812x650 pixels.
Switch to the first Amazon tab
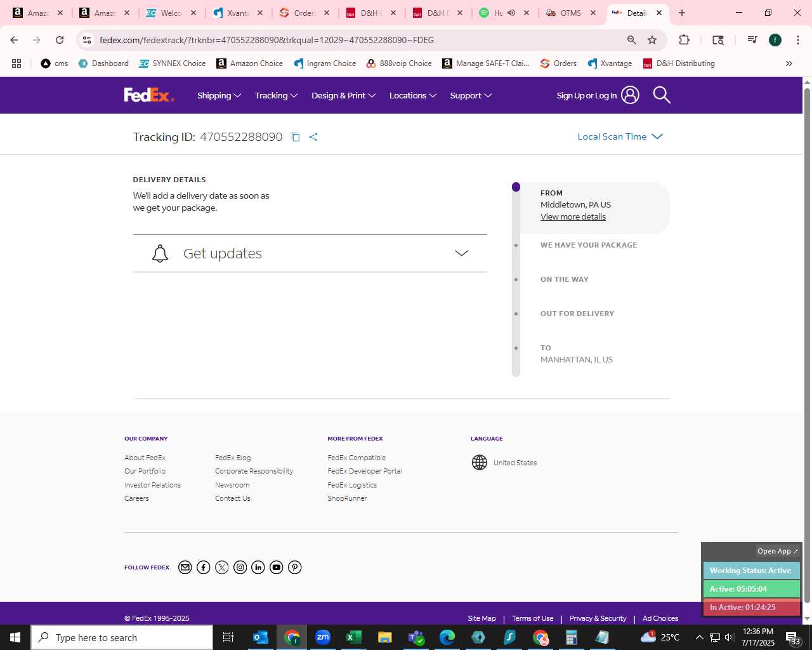click(x=39, y=13)
